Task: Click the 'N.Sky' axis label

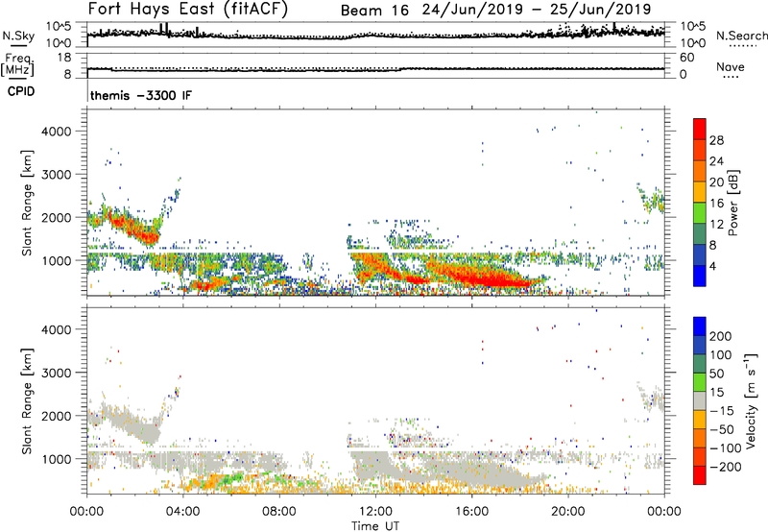Action: tap(18, 36)
